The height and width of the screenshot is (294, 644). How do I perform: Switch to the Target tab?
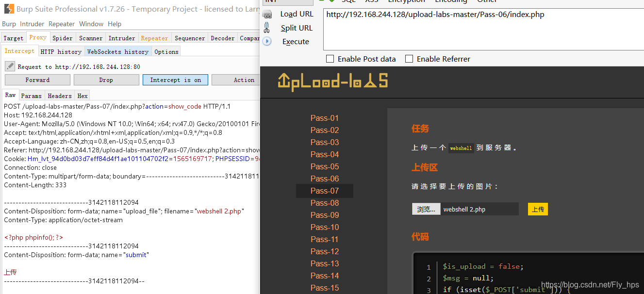pyautogui.click(x=14, y=38)
